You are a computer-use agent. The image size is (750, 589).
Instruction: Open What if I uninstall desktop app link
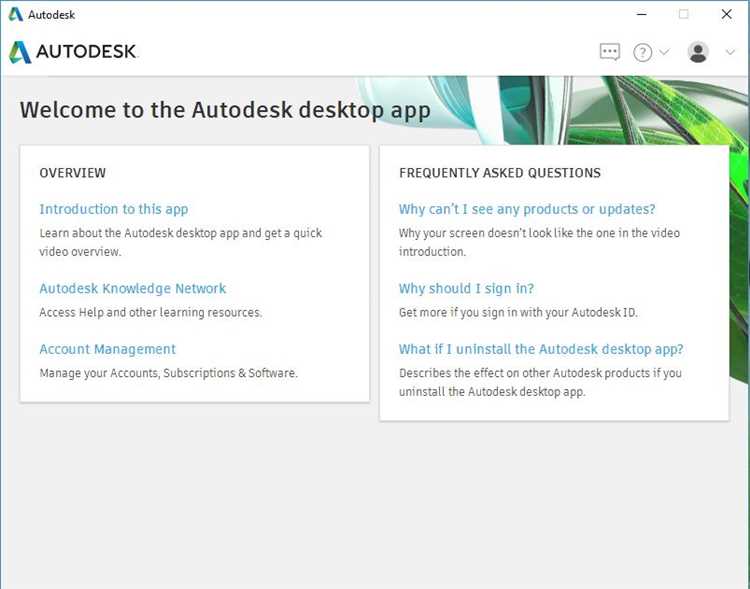pyautogui.click(x=541, y=349)
